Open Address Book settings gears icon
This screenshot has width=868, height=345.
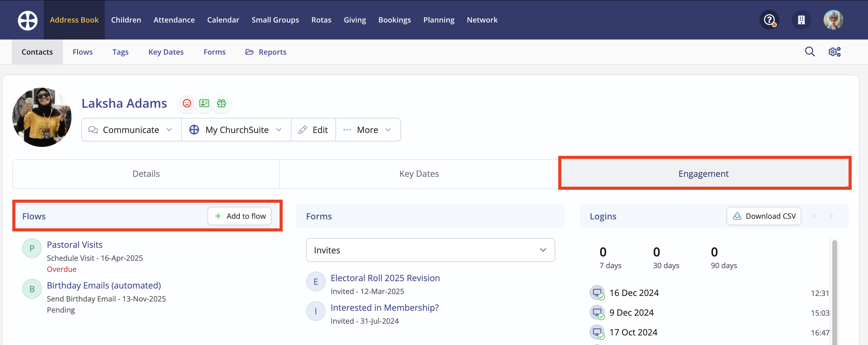click(834, 52)
